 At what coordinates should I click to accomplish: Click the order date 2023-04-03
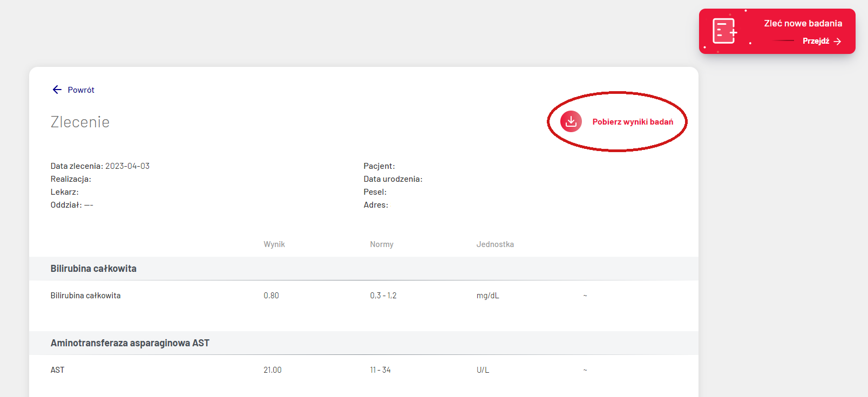[127, 166]
